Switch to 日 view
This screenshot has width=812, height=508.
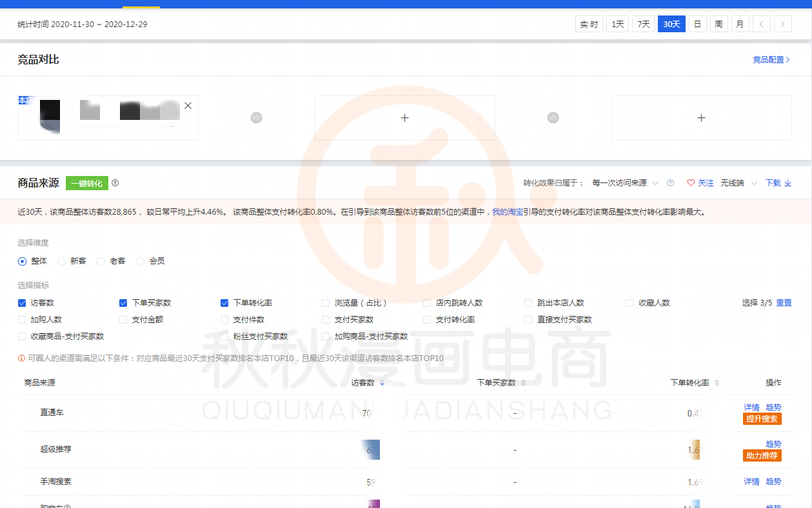click(697, 24)
